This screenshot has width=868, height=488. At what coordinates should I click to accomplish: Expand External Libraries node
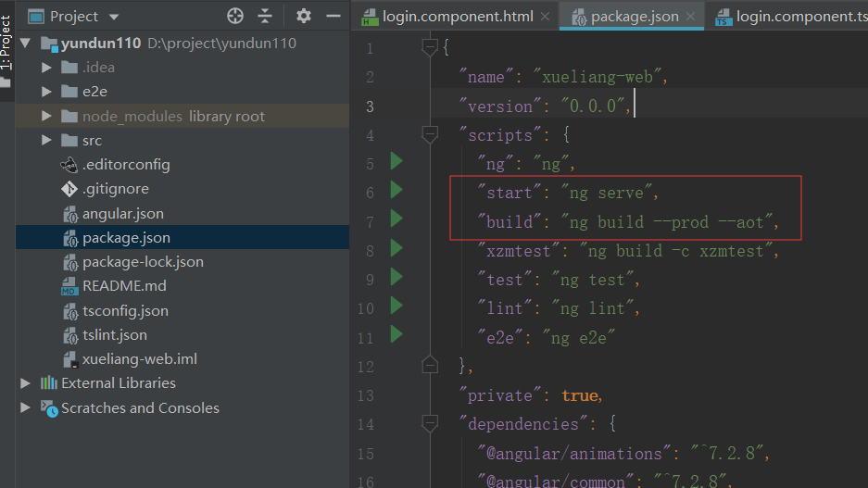25,382
